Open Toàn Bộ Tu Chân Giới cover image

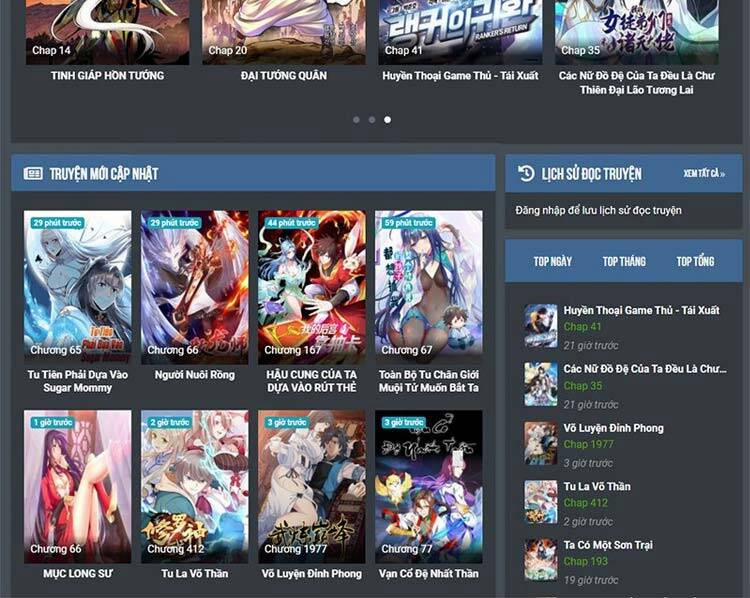pos(429,287)
